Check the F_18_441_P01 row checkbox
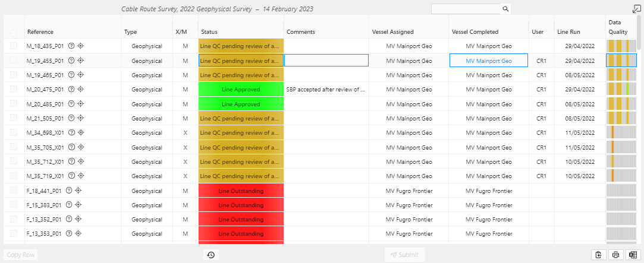 (x=14, y=190)
